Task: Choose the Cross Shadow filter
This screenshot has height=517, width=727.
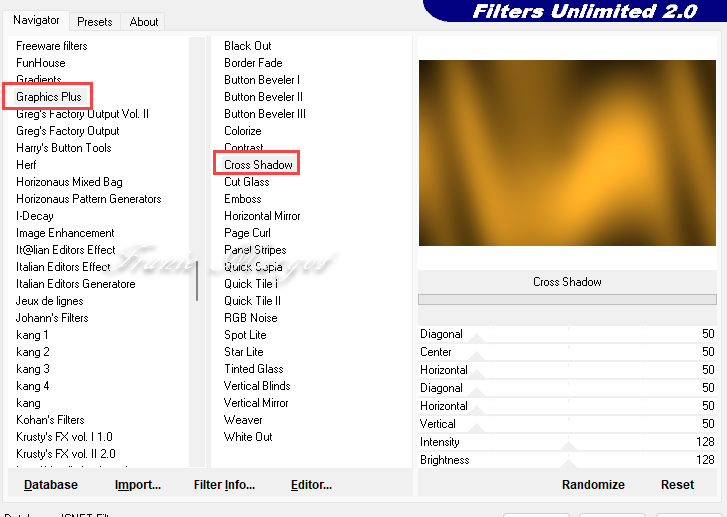Action: (x=258, y=165)
